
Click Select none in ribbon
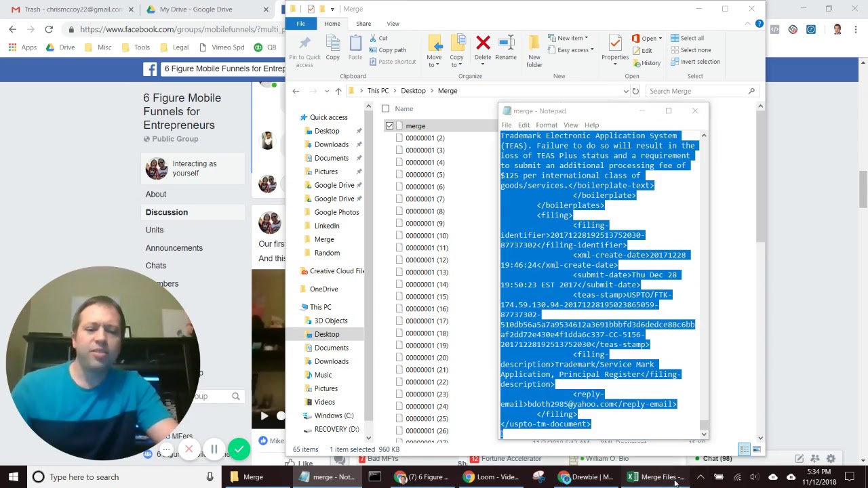(691, 49)
